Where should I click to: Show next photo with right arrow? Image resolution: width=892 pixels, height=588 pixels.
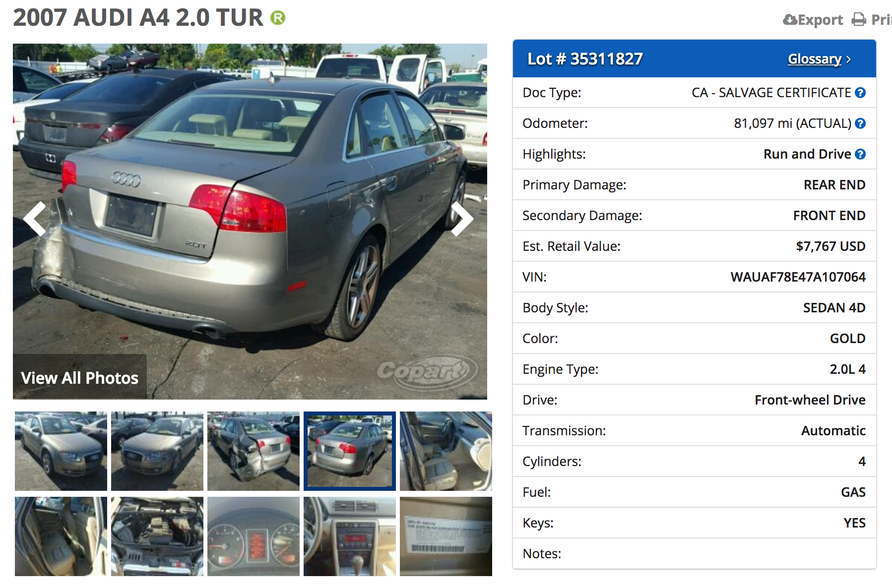462,218
